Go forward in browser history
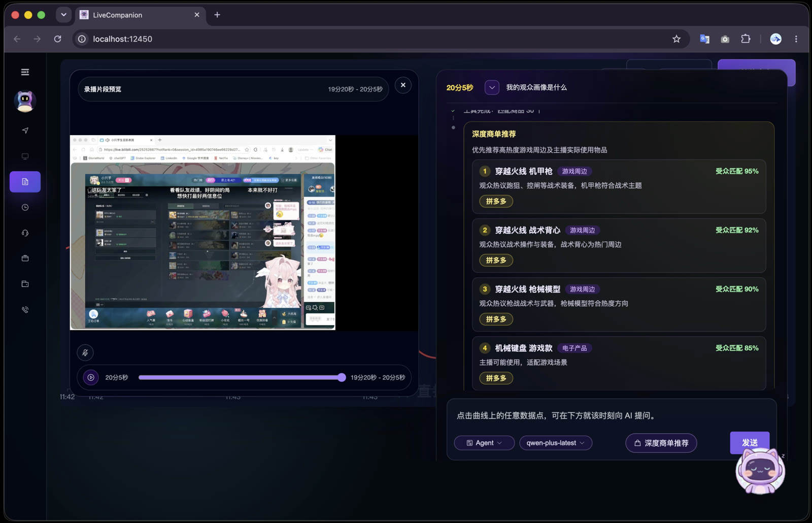The height and width of the screenshot is (523, 812). click(x=37, y=39)
